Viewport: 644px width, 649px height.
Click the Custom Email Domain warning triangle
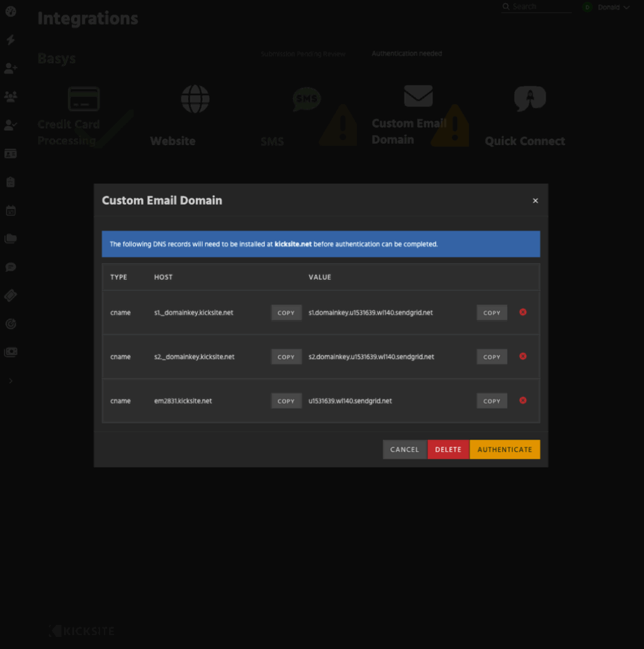click(x=450, y=125)
